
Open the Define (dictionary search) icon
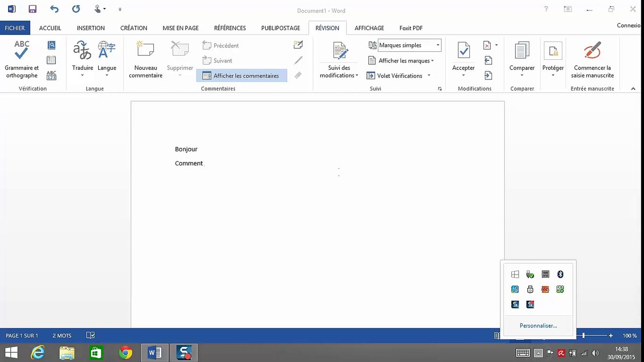click(x=51, y=45)
